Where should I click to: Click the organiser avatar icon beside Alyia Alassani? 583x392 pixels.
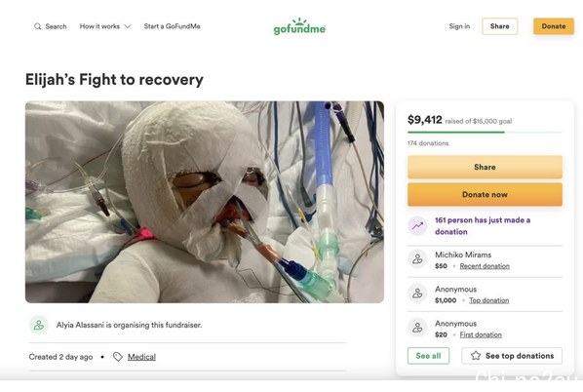(x=39, y=325)
